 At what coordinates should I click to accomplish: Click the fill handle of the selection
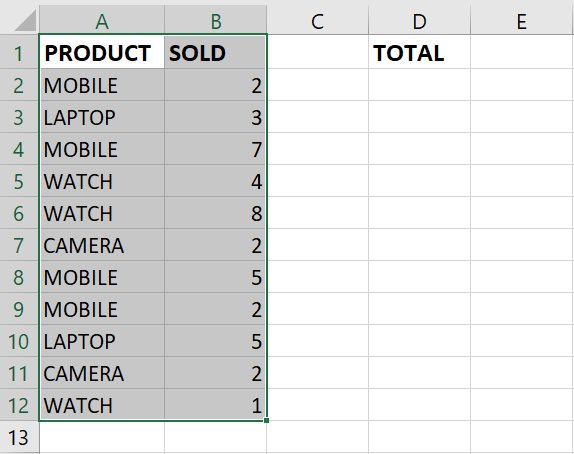tap(266, 421)
